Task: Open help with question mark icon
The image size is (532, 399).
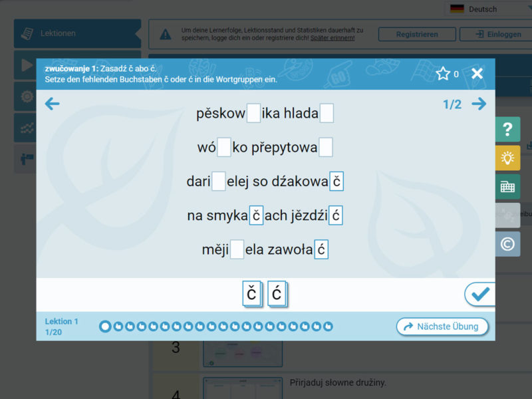Action: [x=507, y=129]
